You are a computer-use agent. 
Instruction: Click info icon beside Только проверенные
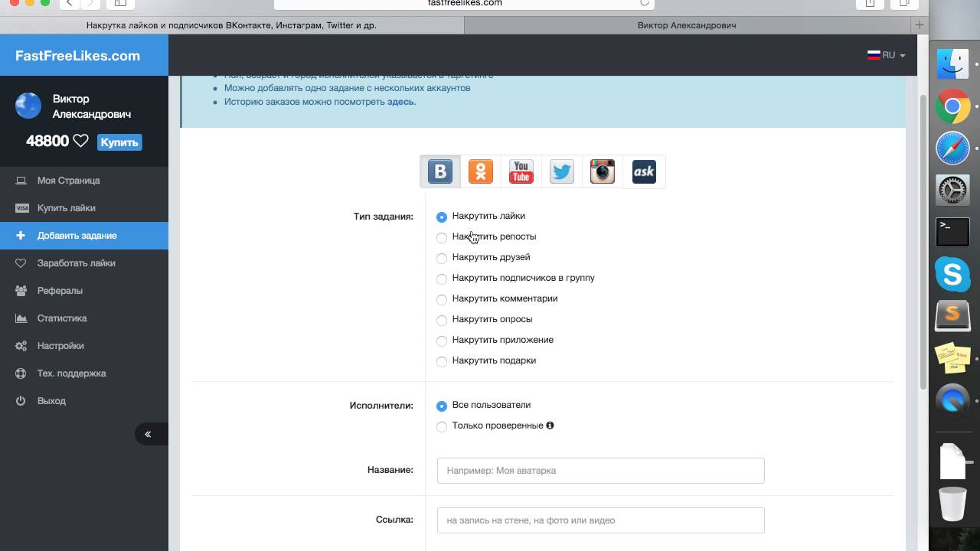(x=550, y=425)
